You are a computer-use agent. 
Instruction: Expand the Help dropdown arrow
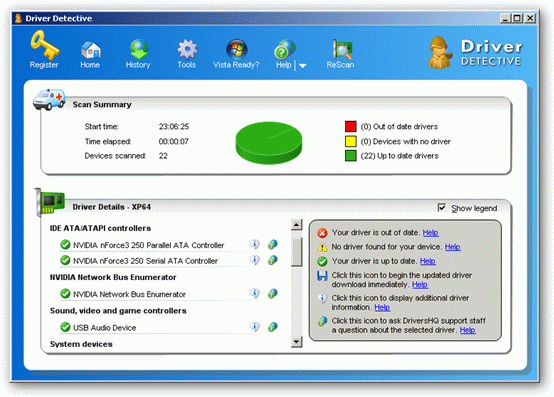point(303,66)
